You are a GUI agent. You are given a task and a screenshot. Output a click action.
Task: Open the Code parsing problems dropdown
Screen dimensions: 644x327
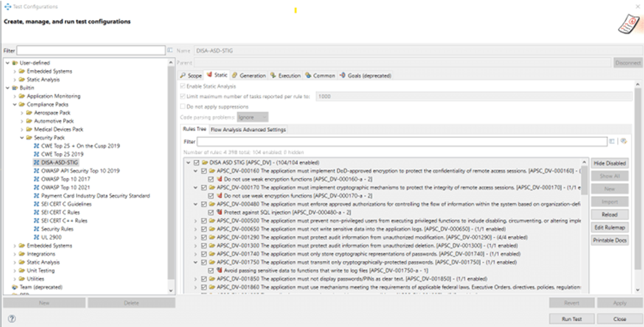[252, 117]
